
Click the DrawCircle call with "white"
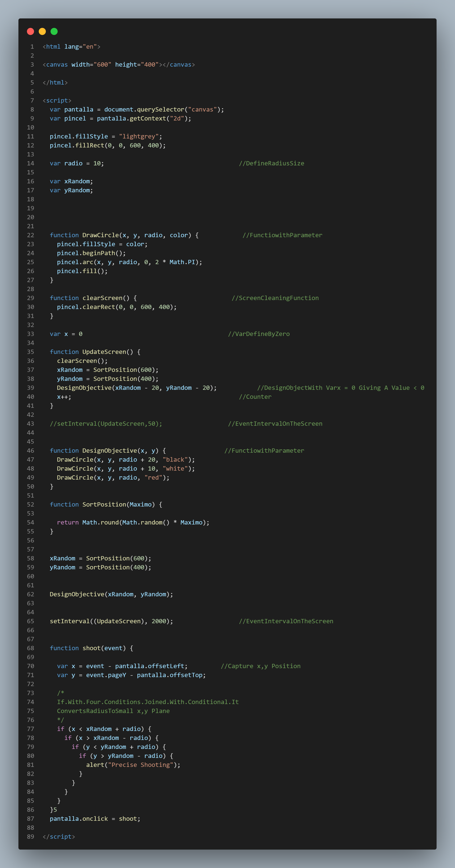pyautogui.click(x=126, y=469)
